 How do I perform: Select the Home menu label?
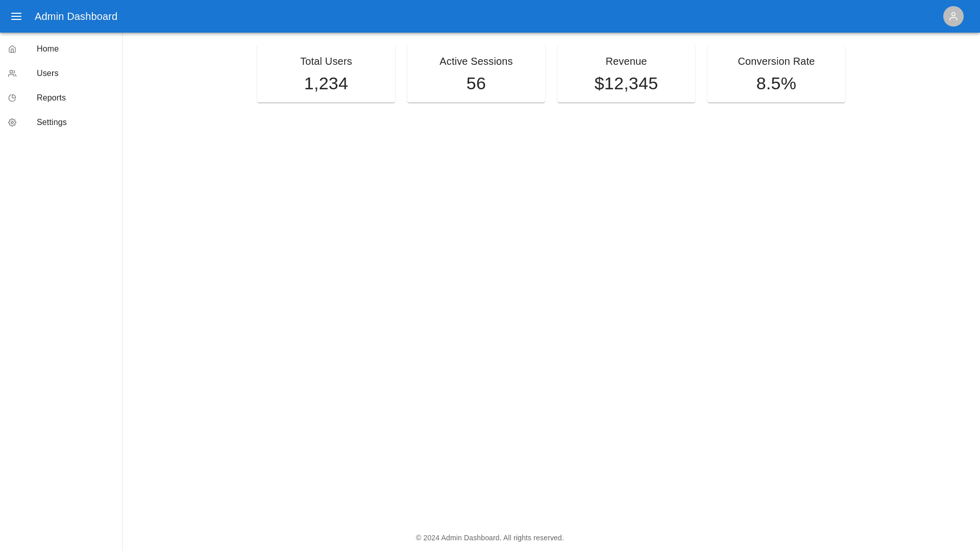(x=47, y=49)
